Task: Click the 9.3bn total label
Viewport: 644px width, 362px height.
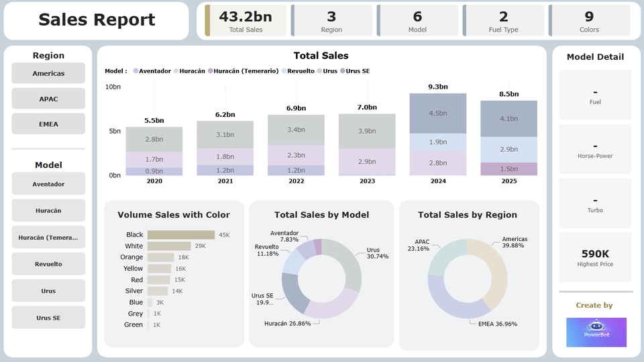Action: [438, 87]
